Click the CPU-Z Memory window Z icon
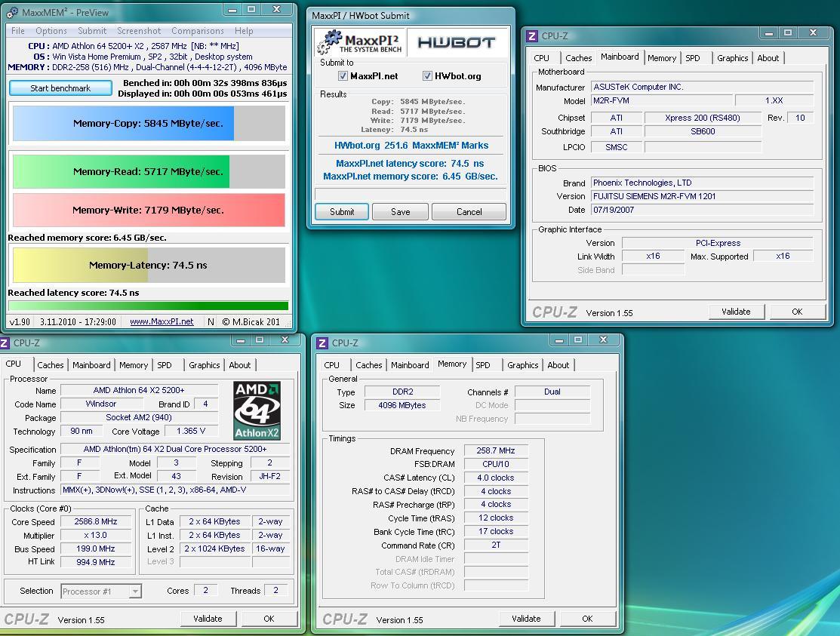This screenshot has height=636, width=840. pyautogui.click(x=322, y=343)
